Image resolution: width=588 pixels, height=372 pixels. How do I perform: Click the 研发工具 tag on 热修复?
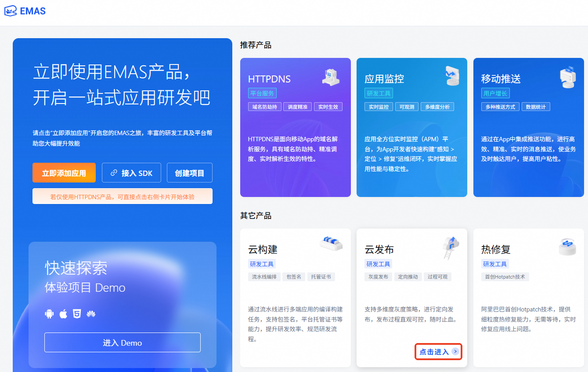click(495, 264)
